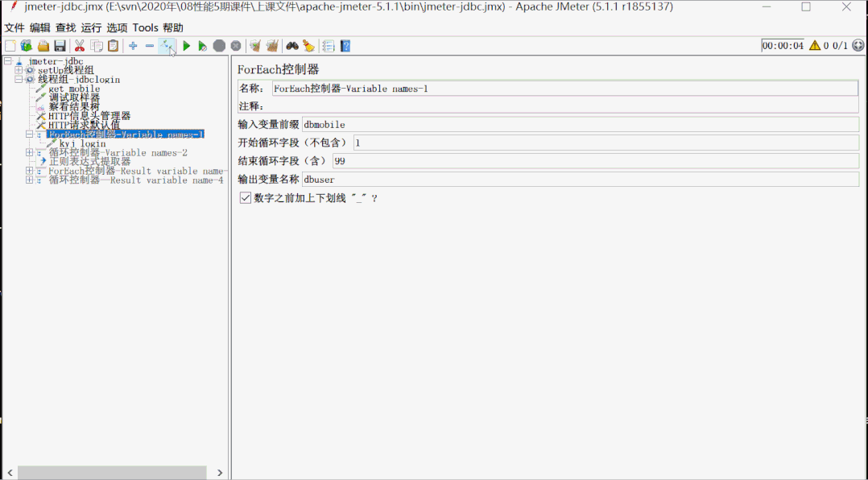Image resolution: width=868 pixels, height=480 pixels.
Task: Click the 输出变量名称 field with dbuser
Action: point(581,180)
